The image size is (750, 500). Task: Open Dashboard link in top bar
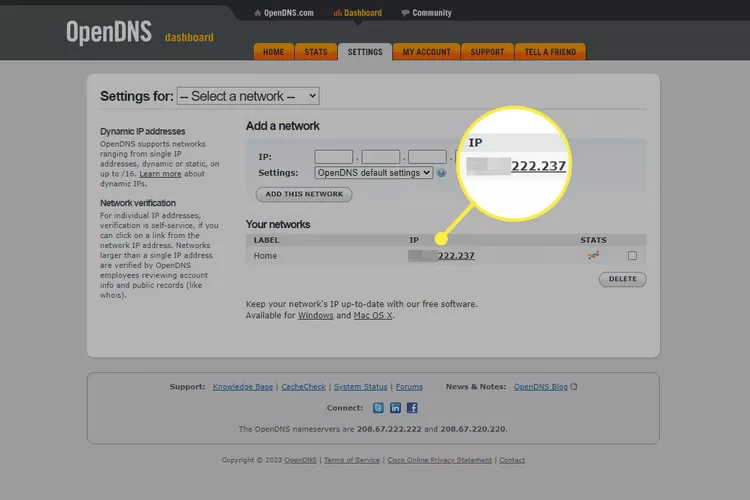[358, 13]
